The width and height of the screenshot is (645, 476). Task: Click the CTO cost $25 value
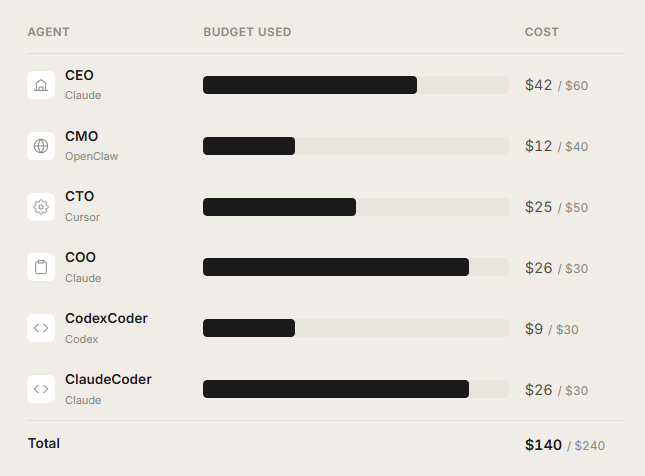pos(538,207)
